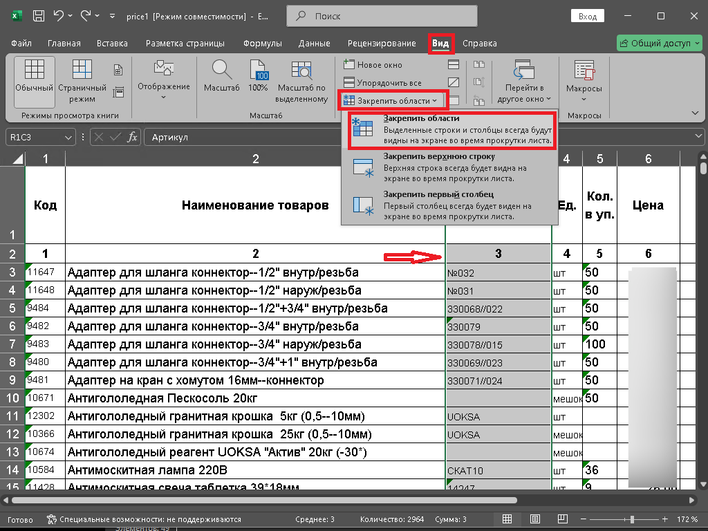
Task: Click the horizontal scrollbar thumb
Action: coord(264,500)
